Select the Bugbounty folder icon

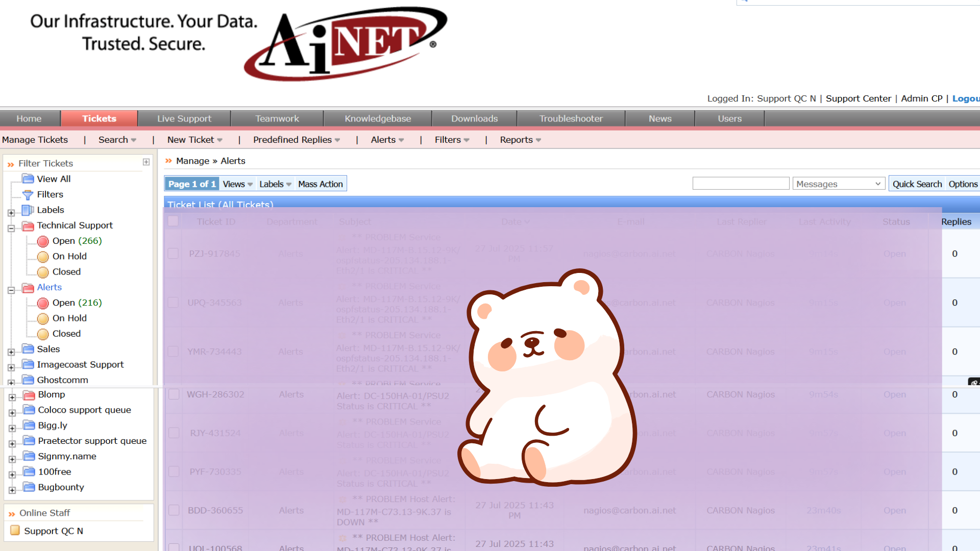click(29, 487)
